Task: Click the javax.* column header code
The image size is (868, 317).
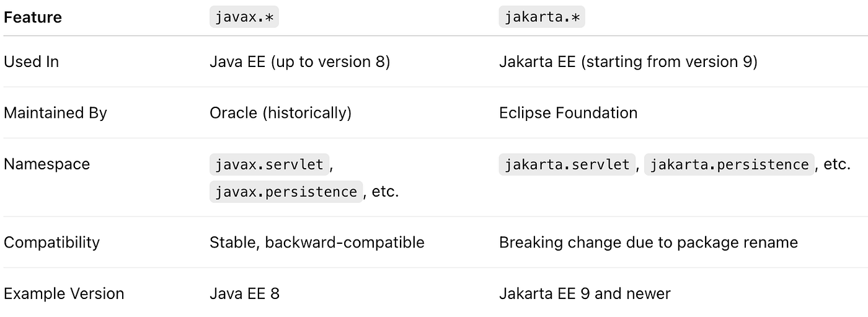Action: pos(244,17)
